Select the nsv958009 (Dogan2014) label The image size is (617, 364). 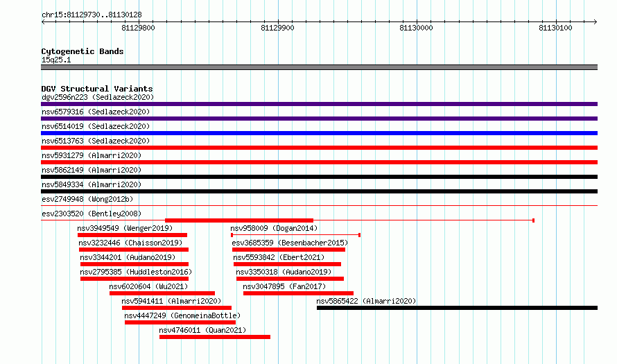(x=274, y=228)
